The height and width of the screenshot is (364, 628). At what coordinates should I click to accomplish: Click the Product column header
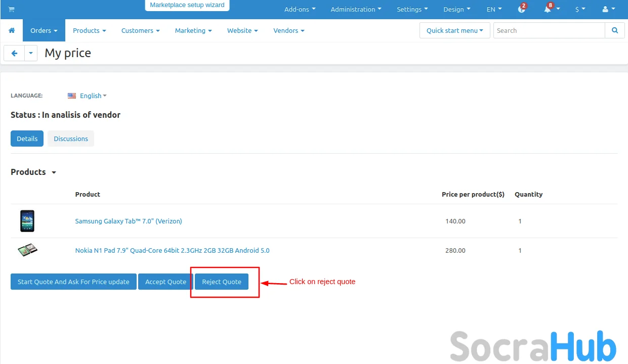[x=88, y=194]
